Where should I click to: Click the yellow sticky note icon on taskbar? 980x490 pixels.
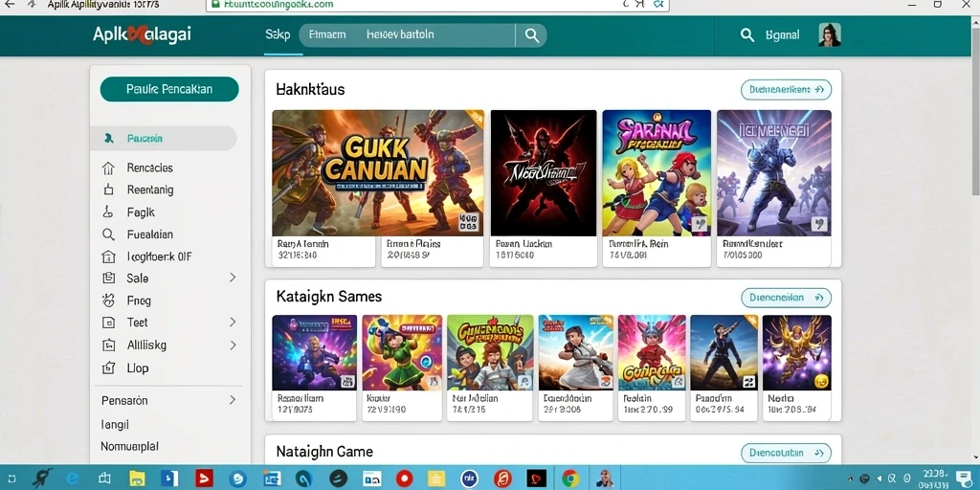click(x=436, y=479)
